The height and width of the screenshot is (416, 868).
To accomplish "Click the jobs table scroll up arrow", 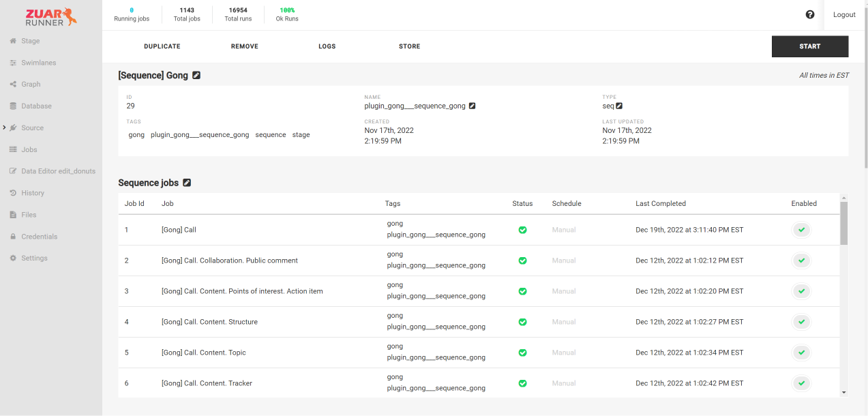I will (x=844, y=197).
